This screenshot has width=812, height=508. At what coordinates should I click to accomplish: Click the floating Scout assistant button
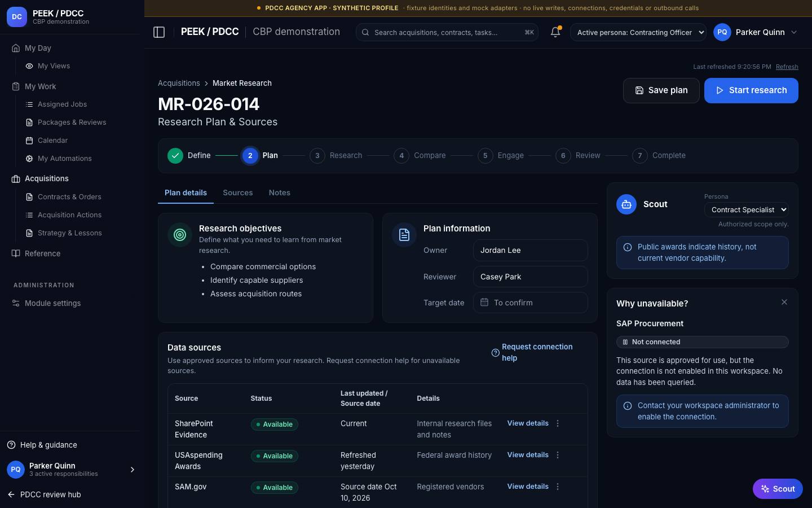[778, 489]
